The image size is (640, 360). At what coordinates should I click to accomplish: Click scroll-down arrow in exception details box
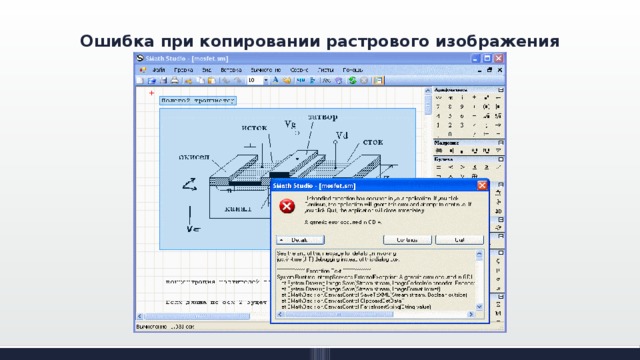(479, 307)
